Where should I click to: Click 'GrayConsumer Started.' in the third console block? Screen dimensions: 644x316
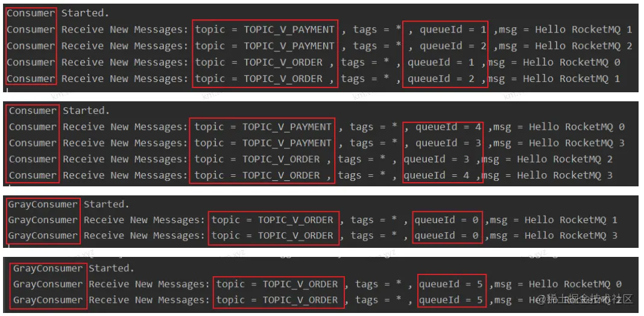tap(69, 204)
